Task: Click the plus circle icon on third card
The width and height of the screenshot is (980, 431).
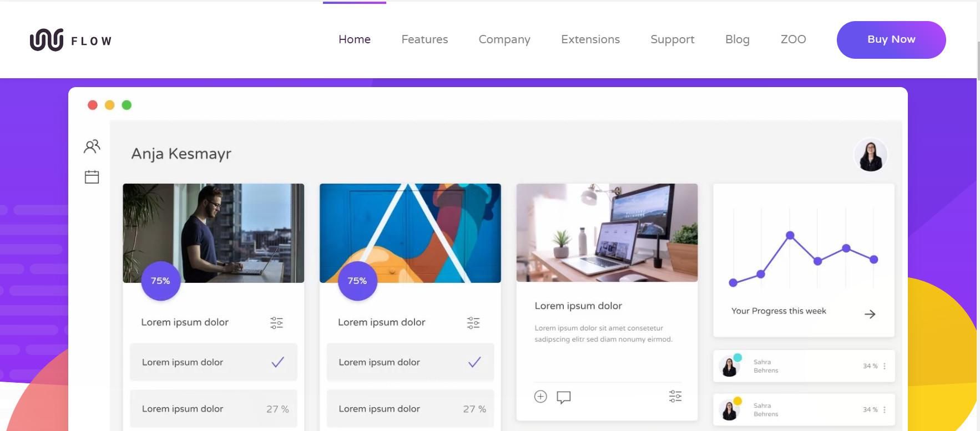Action: (x=540, y=397)
